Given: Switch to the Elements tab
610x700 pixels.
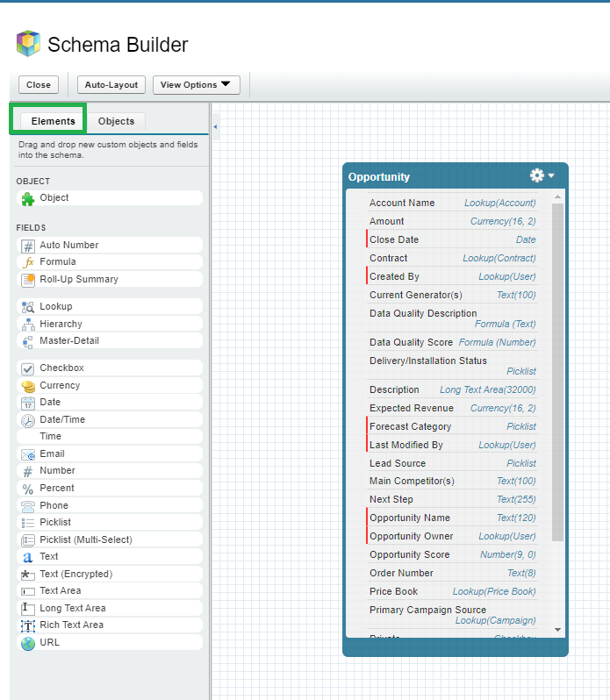Looking at the screenshot, I should click(x=53, y=121).
